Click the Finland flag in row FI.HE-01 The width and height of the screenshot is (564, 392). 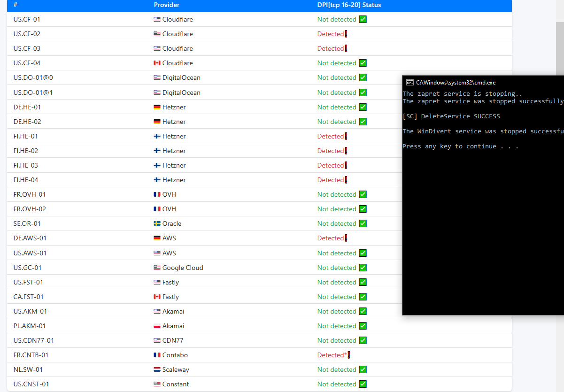click(157, 136)
